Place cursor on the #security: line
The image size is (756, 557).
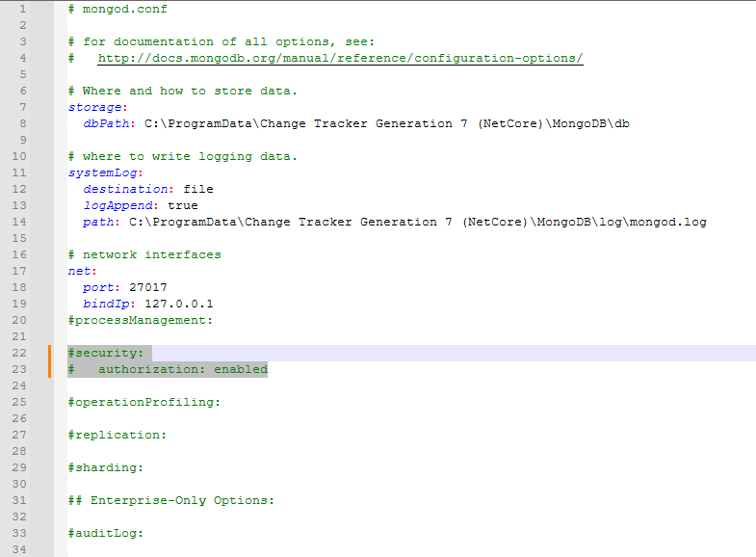click(x=106, y=353)
